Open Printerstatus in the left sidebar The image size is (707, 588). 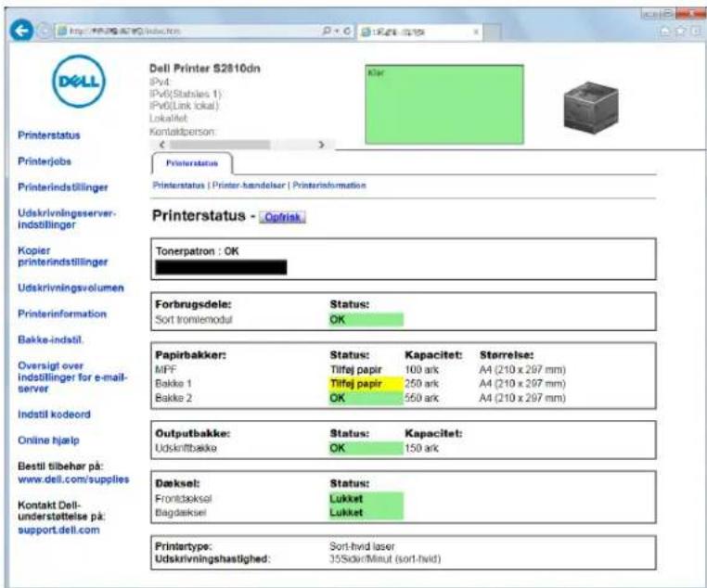(49, 135)
